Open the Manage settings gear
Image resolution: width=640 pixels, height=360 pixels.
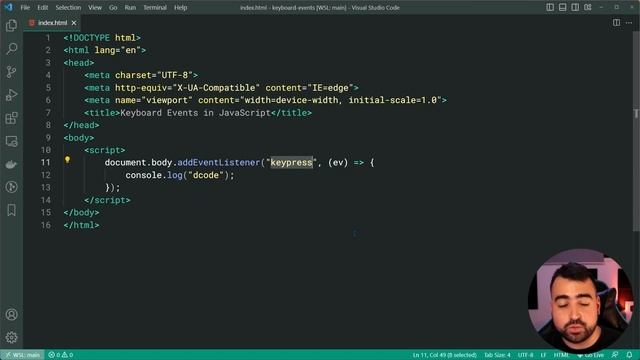click(11, 337)
